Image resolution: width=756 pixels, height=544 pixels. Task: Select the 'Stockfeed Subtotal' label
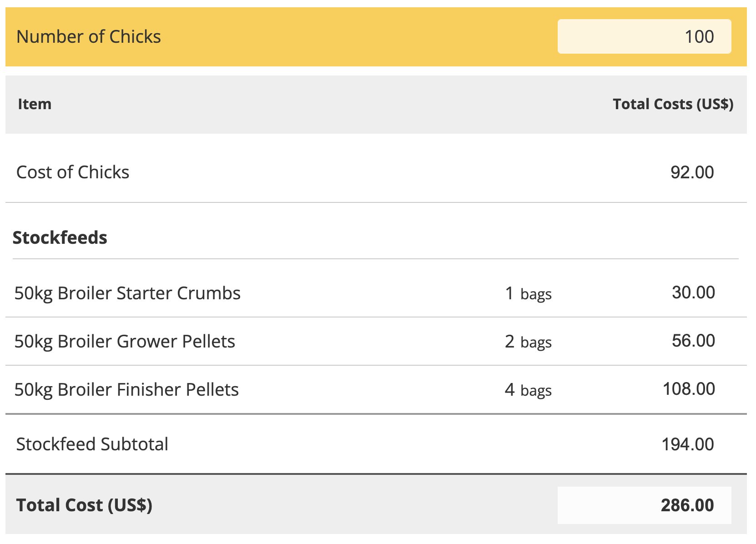(92, 444)
